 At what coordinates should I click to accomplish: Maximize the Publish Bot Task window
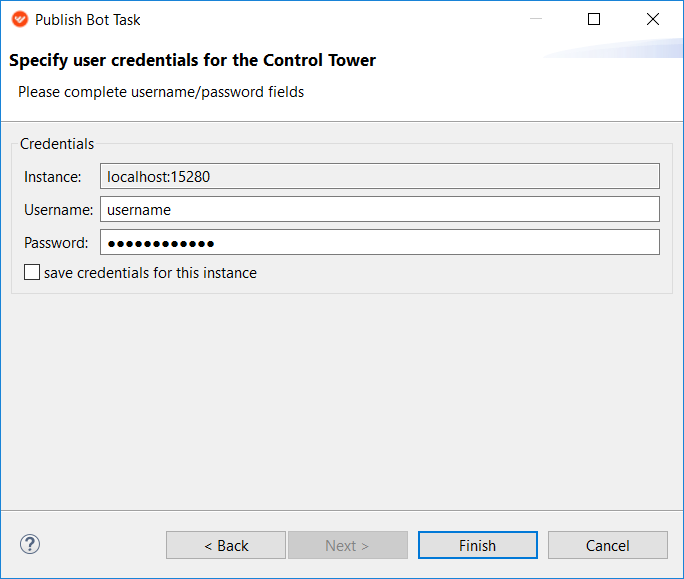pos(594,19)
